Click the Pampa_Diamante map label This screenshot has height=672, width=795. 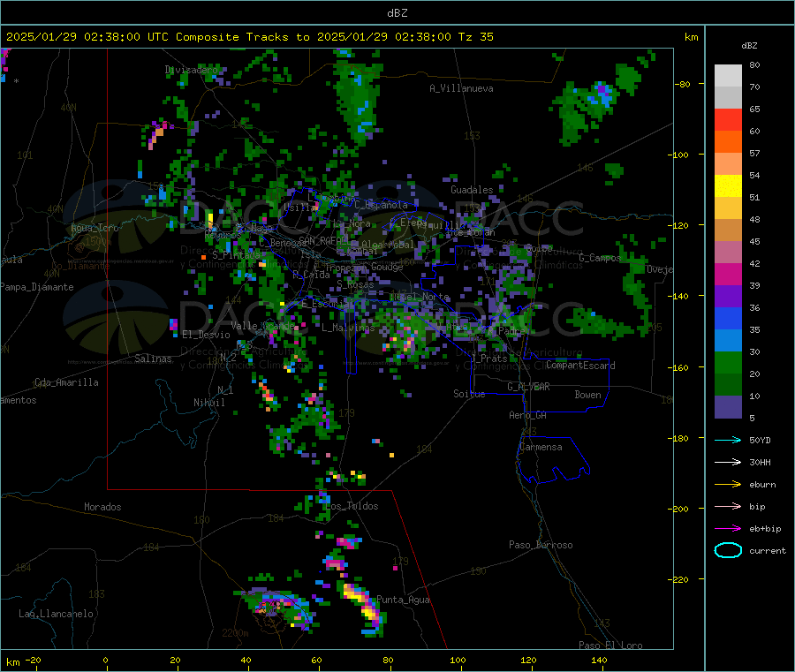37,287
